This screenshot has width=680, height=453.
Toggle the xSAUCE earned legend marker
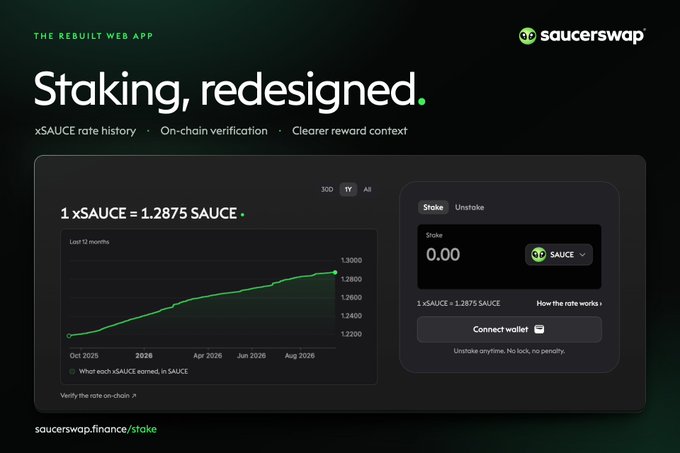tap(72, 372)
